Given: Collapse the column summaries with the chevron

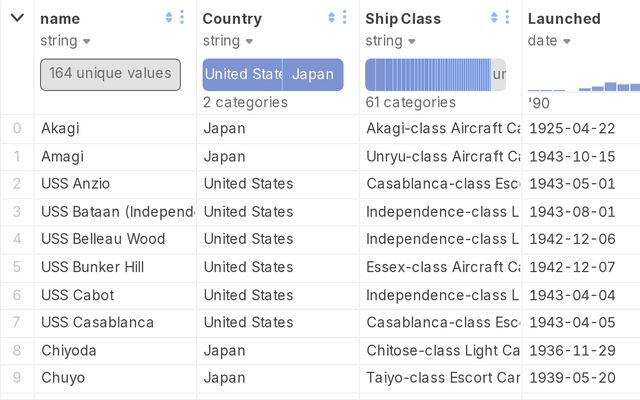Looking at the screenshot, I should click(x=17, y=18).
